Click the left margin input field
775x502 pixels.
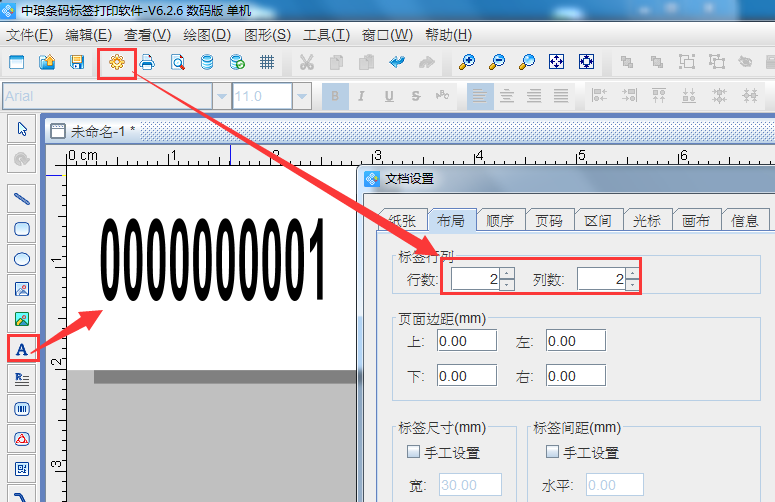pos(576,341)
